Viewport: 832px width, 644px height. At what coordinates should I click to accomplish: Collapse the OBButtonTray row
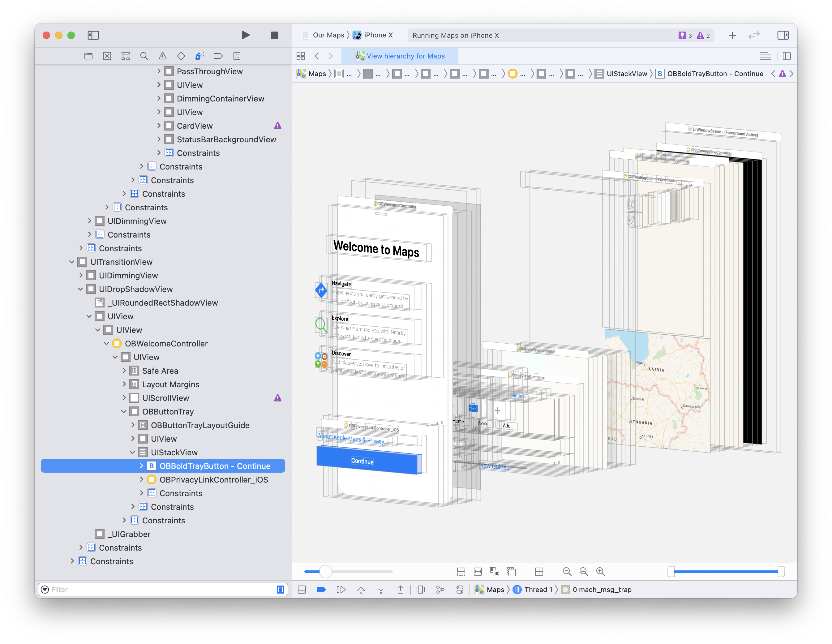(124, 412)
